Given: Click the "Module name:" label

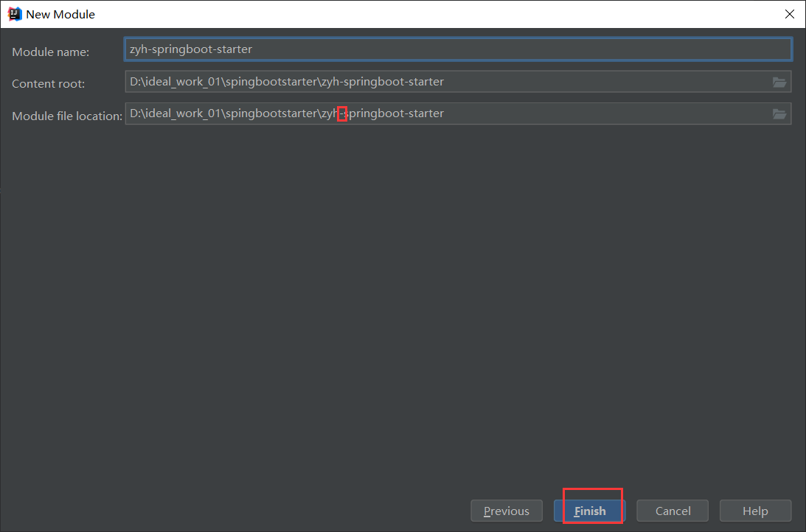Looking at the screenshot, I should coord(50,52).
